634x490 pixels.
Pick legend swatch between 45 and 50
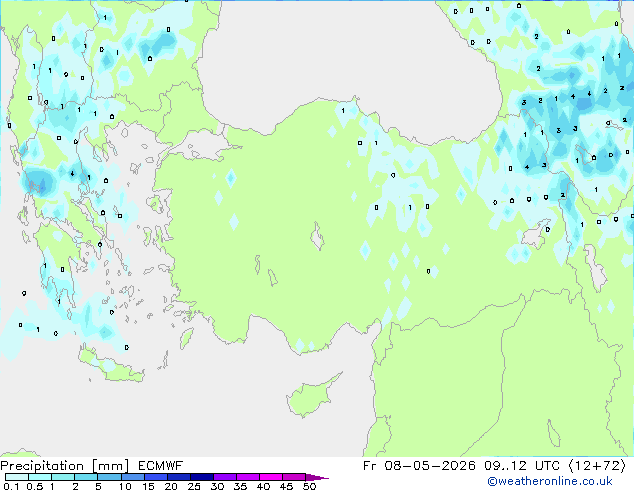tap(294, 477)
